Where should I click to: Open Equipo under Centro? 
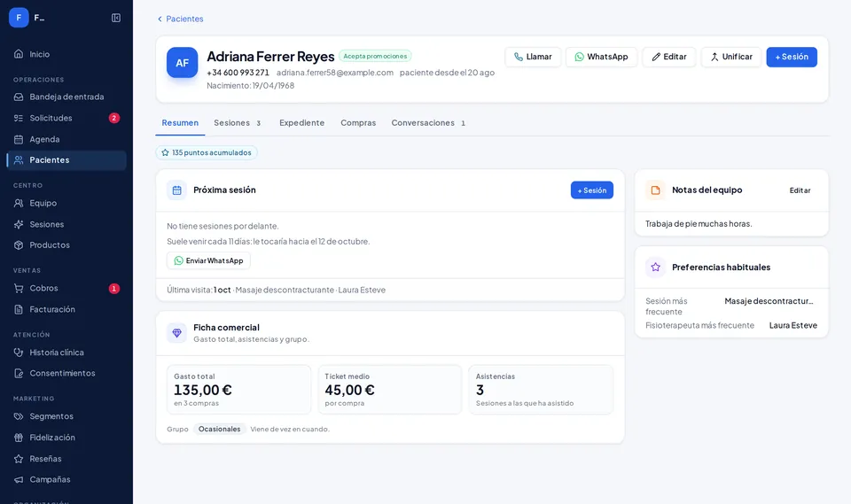tap(66, 203)
